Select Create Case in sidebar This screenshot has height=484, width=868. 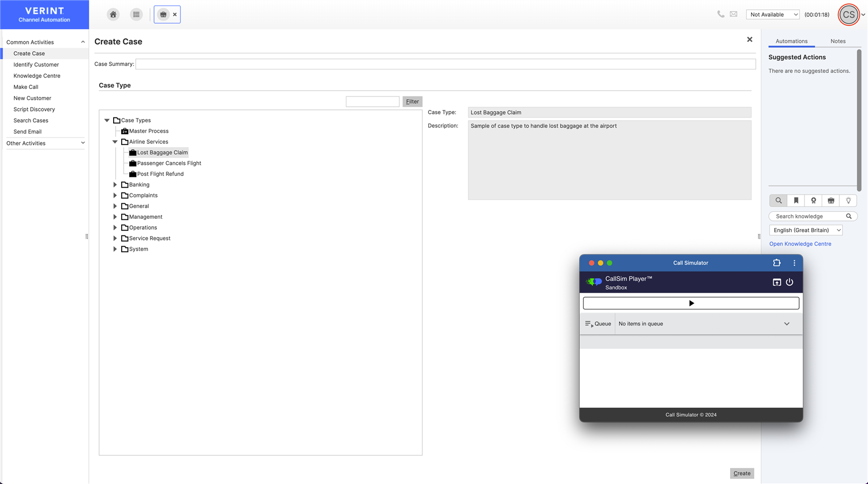coord(29,53)
